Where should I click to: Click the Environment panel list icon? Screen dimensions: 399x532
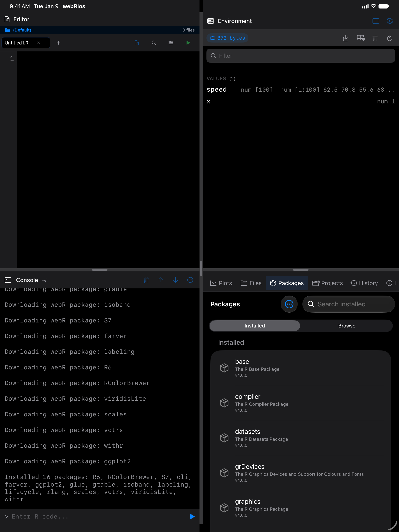coord(211,21)
